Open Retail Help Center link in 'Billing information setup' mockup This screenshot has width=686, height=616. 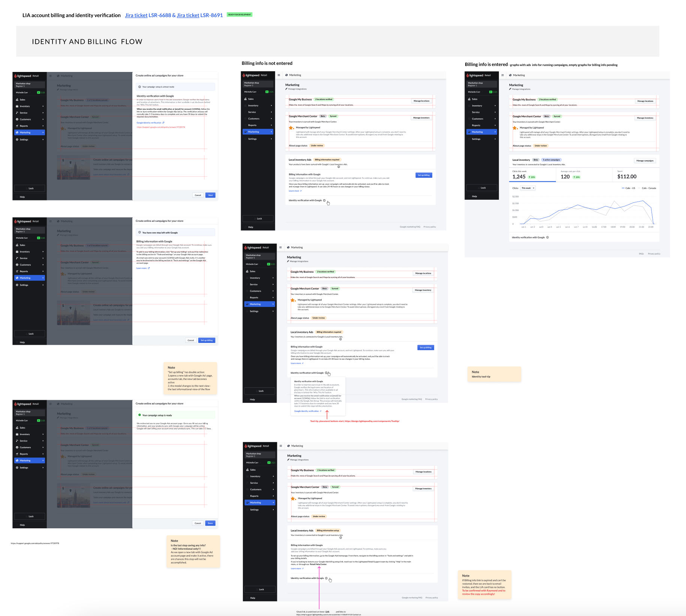click(318, 564)
